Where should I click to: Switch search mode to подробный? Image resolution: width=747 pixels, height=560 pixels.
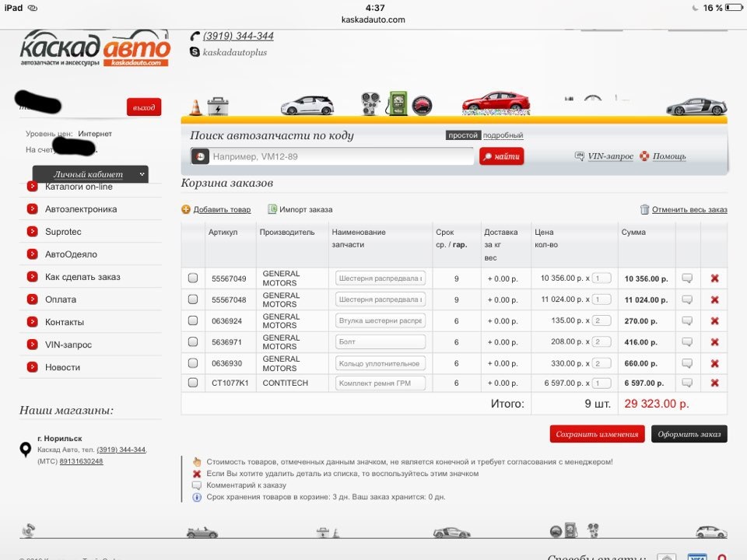click(x=503, y=135)
